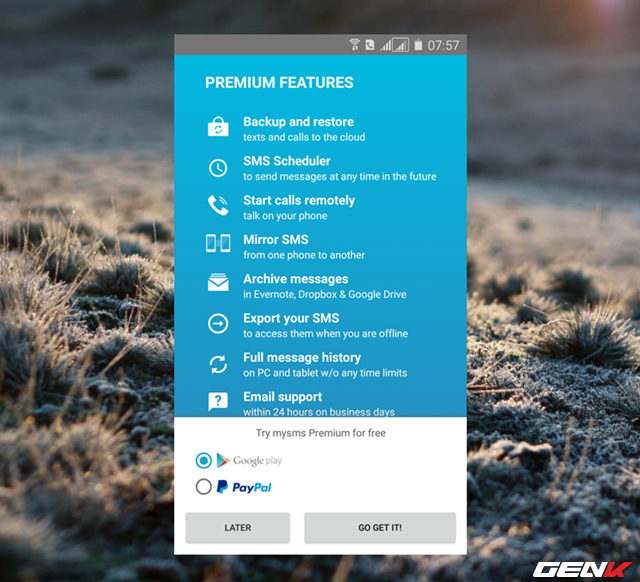Click the Start calls remotely phone icon
640x582 pixels.
coord(218,206)
